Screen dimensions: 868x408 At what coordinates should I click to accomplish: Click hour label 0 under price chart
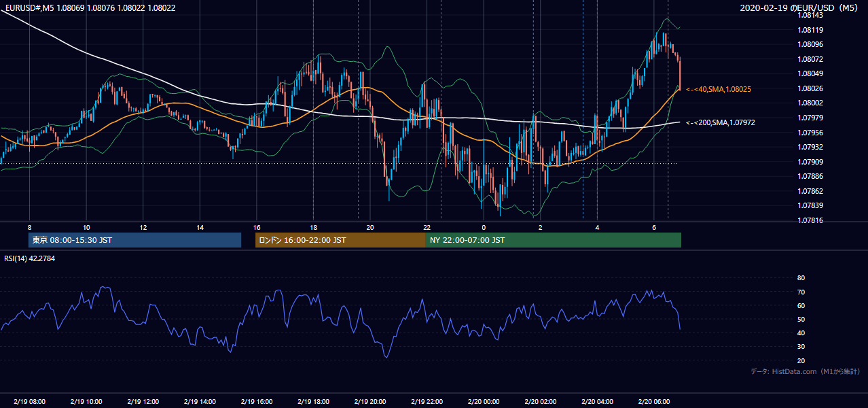(x=484, y=227)
